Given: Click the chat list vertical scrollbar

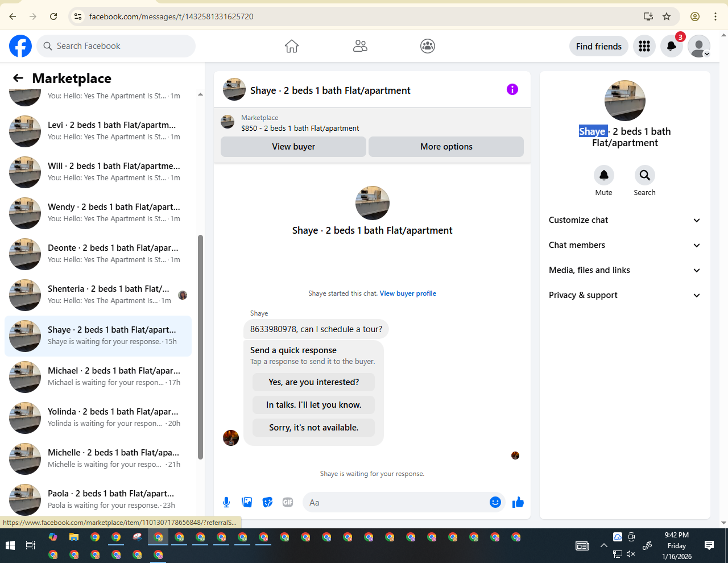Looking at the screenshot, I should tap(200, 347).
